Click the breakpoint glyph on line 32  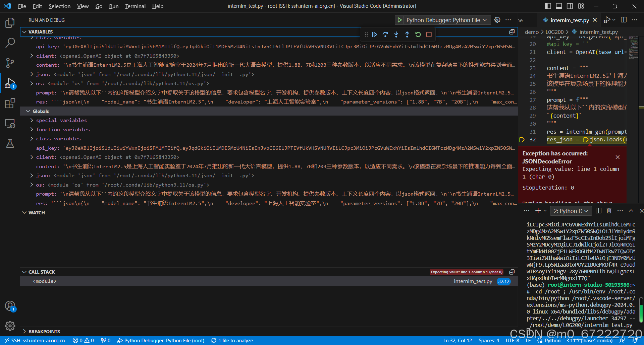tap(522, 140)
